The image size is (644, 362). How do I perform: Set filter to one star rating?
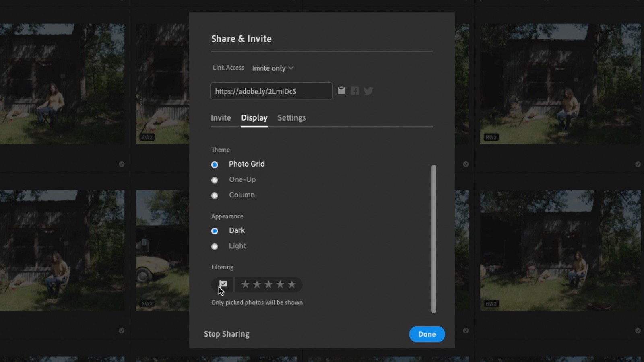tap(245, 284)
